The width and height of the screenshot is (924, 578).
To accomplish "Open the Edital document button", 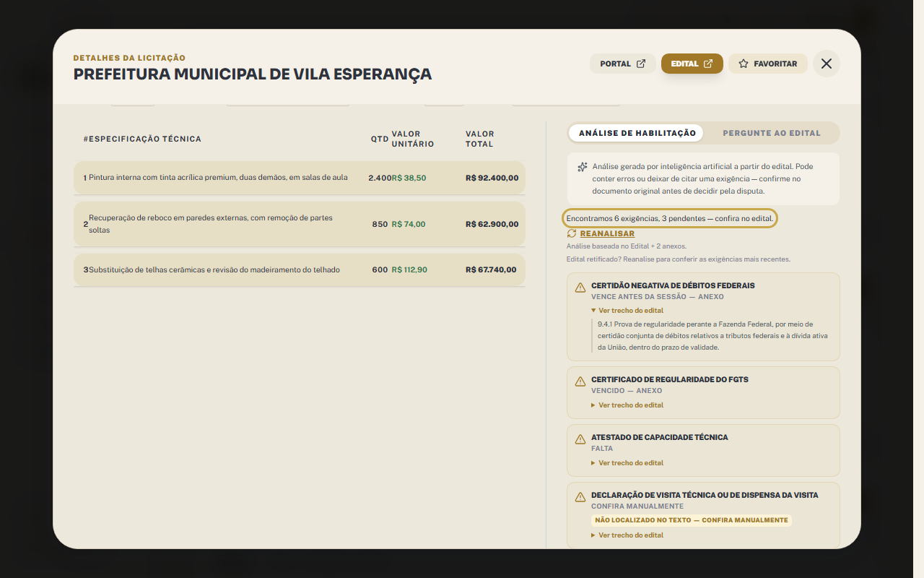I will [x=692, y=64].
